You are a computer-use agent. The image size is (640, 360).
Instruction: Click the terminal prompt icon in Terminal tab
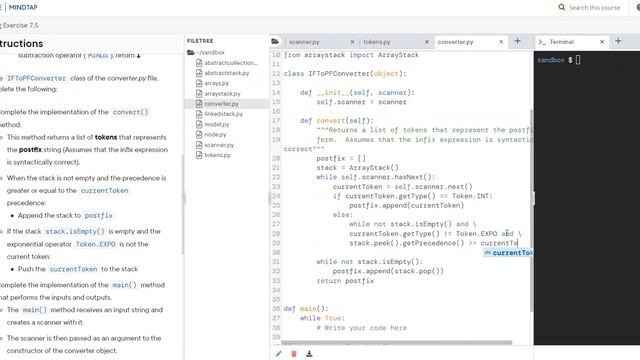click(x=542, y=42)
